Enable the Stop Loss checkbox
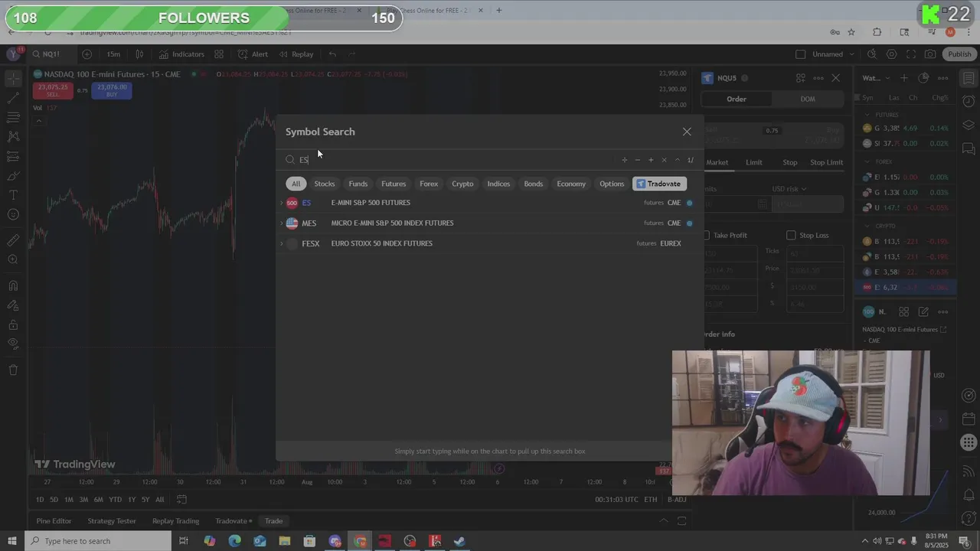The width and height of the screenshot is (980, 551). (791, 235)
